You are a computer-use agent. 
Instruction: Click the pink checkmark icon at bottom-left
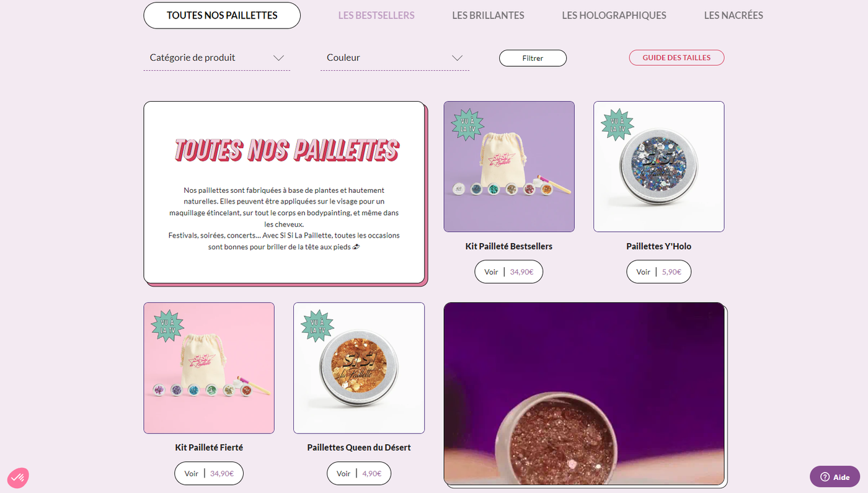(x=18, y=477)
